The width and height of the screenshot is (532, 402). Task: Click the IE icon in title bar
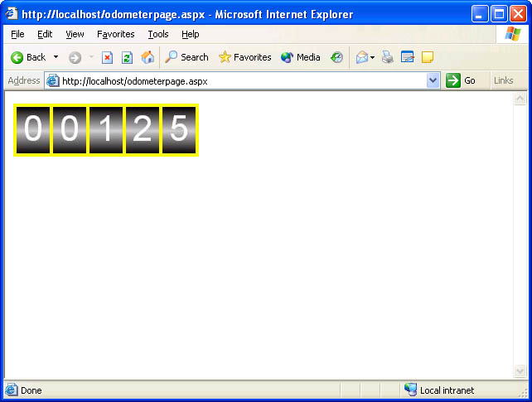tap(12, 13)
